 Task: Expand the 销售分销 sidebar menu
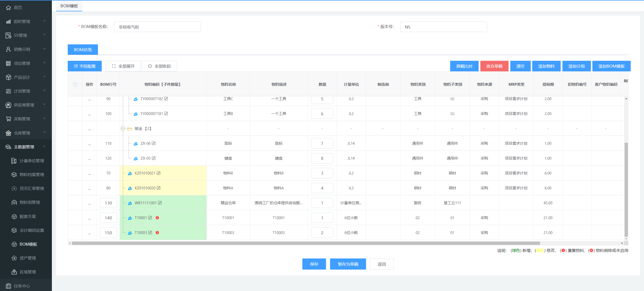(25, 49)
